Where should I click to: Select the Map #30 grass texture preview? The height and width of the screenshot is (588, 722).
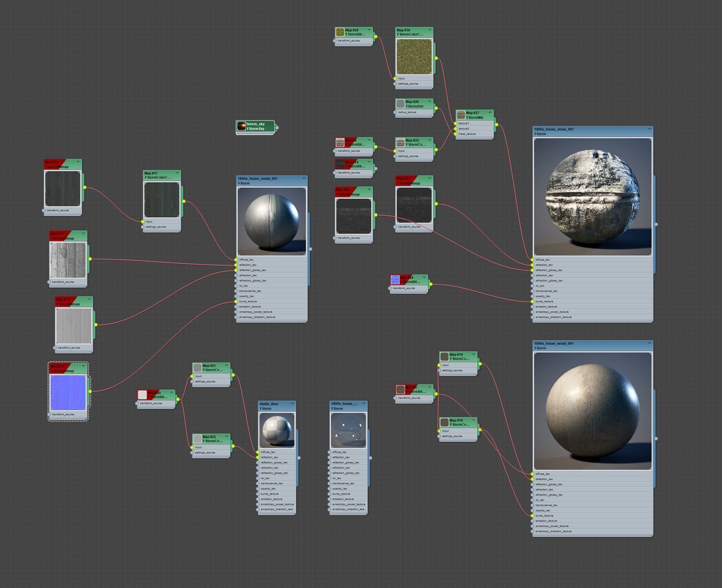(x=414, y=57)
